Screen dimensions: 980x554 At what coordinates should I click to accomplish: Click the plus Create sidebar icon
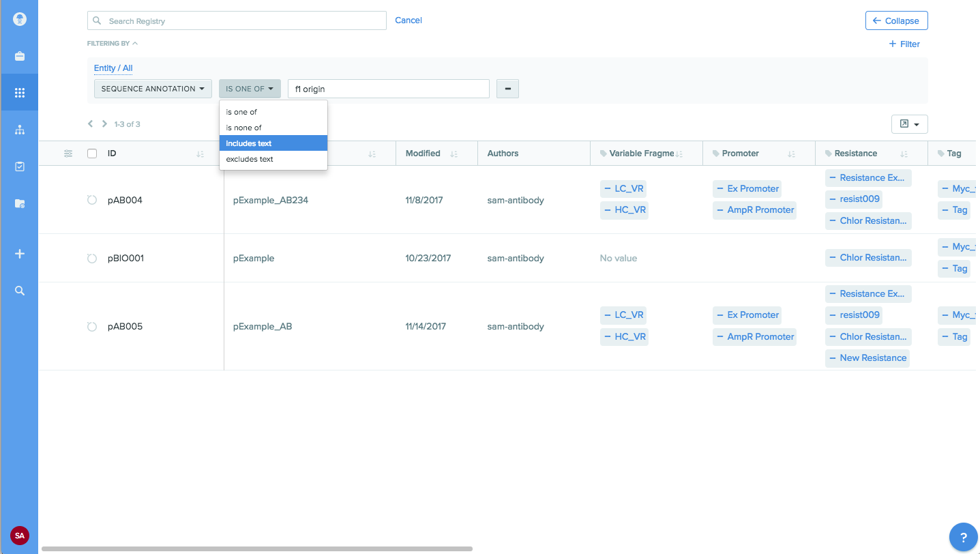pyautogui.click(x=20, y=254)
